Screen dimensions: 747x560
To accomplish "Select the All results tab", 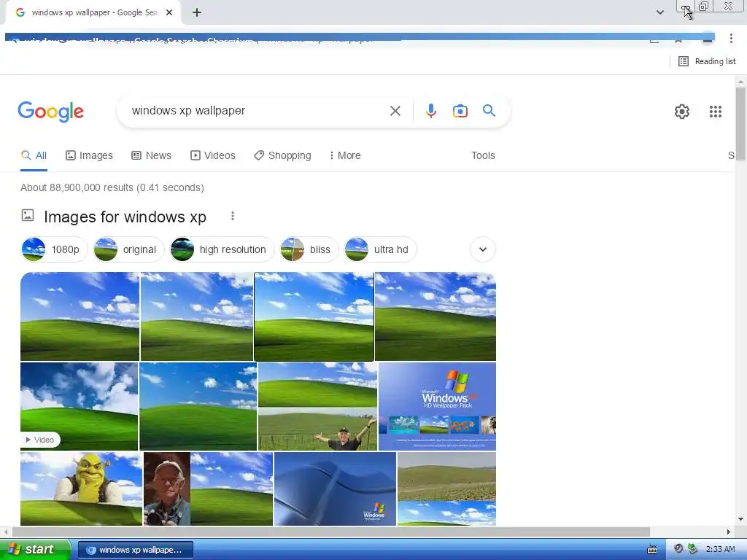I will coord(34,155).
